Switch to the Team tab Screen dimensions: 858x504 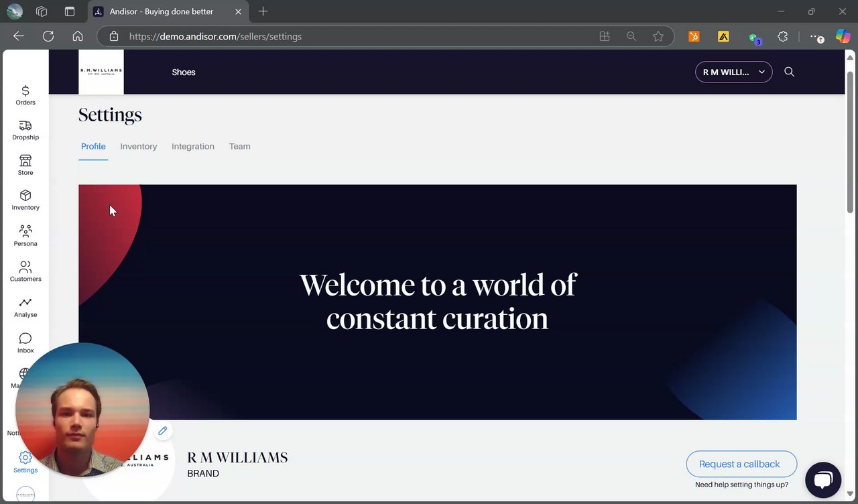239,146
